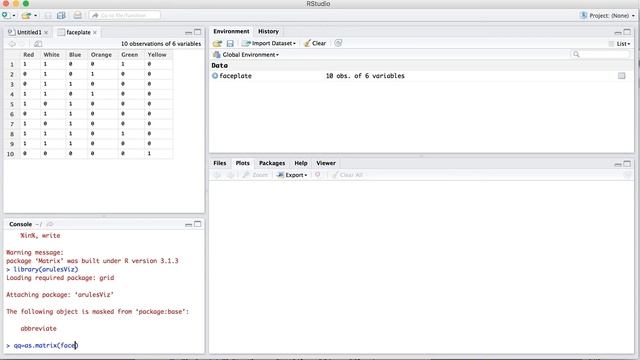Click the Green column header
640x360 pixels.
pos(129,55)
